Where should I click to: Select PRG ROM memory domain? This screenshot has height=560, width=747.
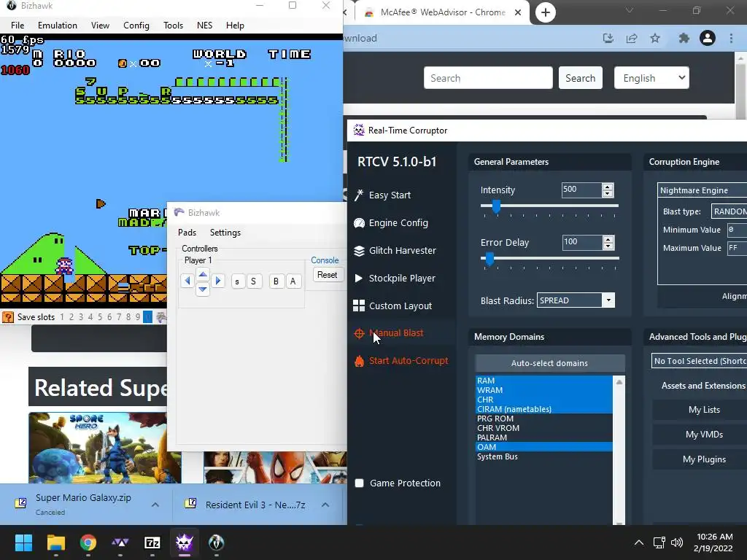point(544,419)
